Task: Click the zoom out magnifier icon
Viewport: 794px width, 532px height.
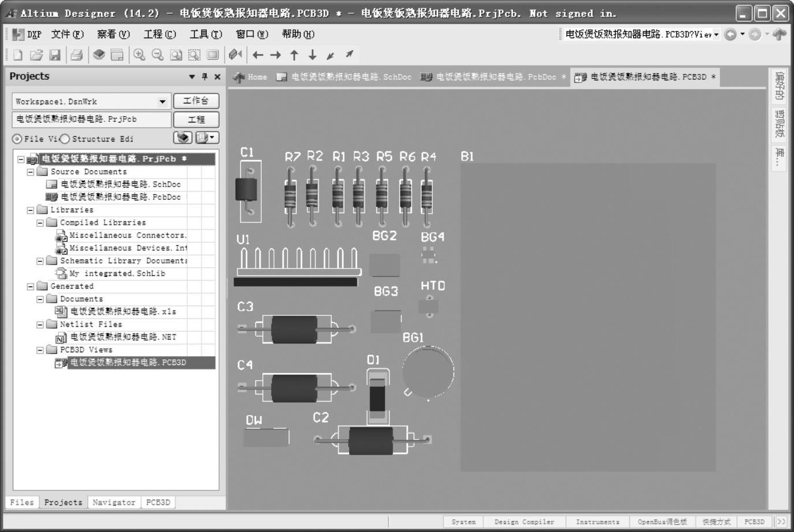Action: (x=157, y=55)
